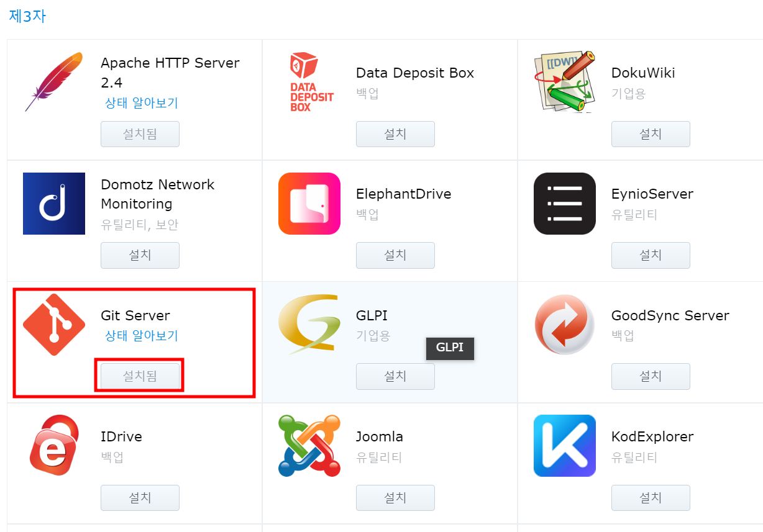The image size is (763, 532).
Task: Click the 유틸리티 category under EynioServer
Action: coord(634,215)
